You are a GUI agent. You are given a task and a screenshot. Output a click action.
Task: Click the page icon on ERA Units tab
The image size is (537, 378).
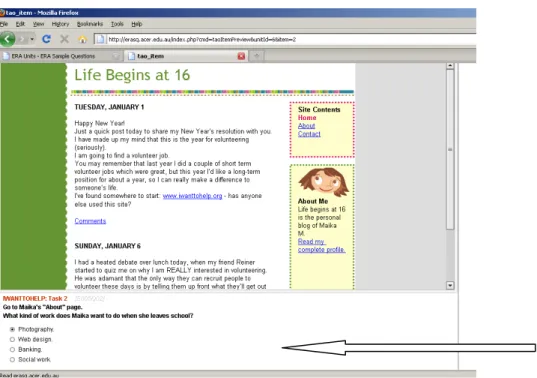6,56
